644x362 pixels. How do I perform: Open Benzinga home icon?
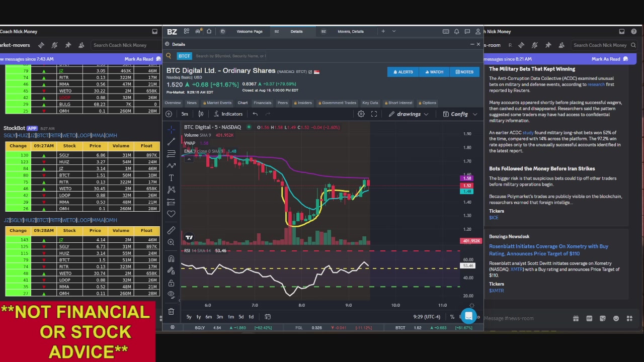[x=209, y=31]
